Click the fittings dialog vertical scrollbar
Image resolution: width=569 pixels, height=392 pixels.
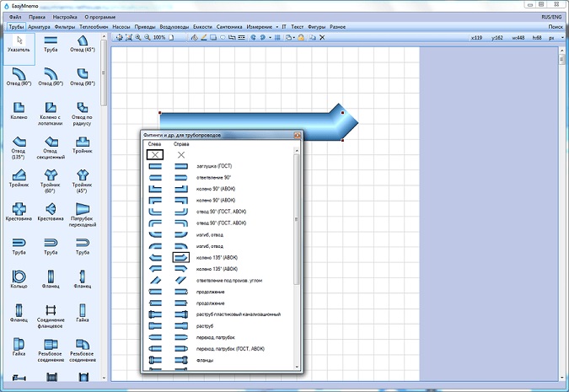pos(296,219)
